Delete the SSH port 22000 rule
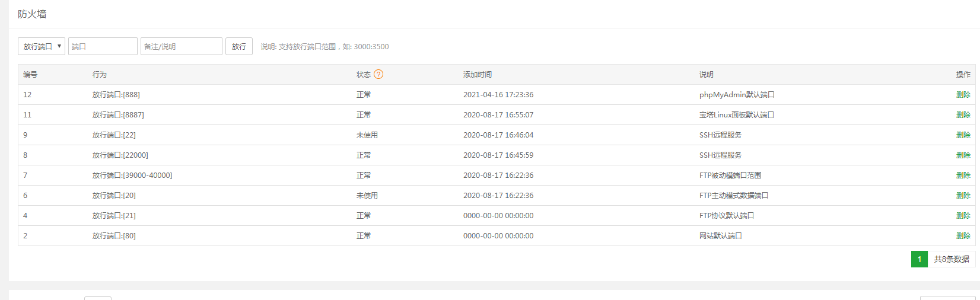The width and height of the screenshot is (980, 300). coord(963,155)
